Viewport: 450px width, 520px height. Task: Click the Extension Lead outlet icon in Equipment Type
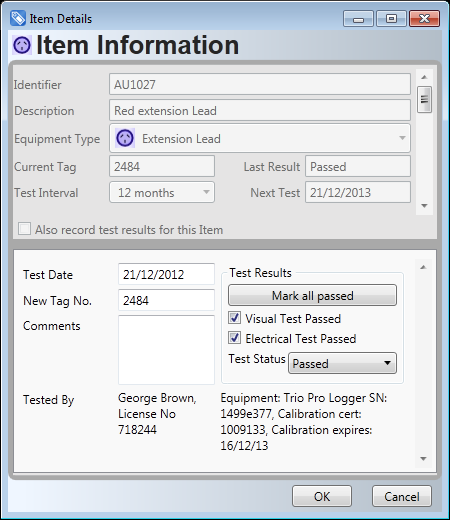(125, 138)
